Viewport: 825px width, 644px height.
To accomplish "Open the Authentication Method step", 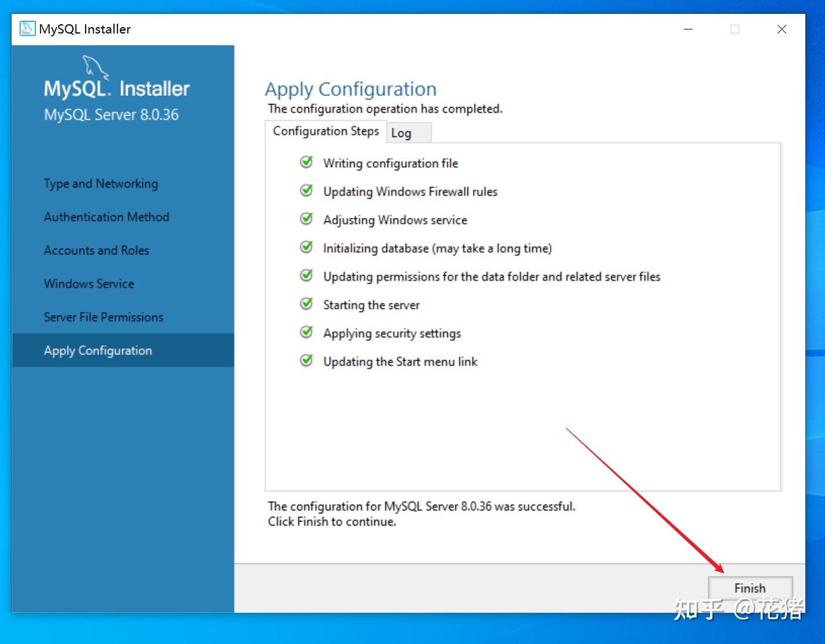I will pos(106,217).
